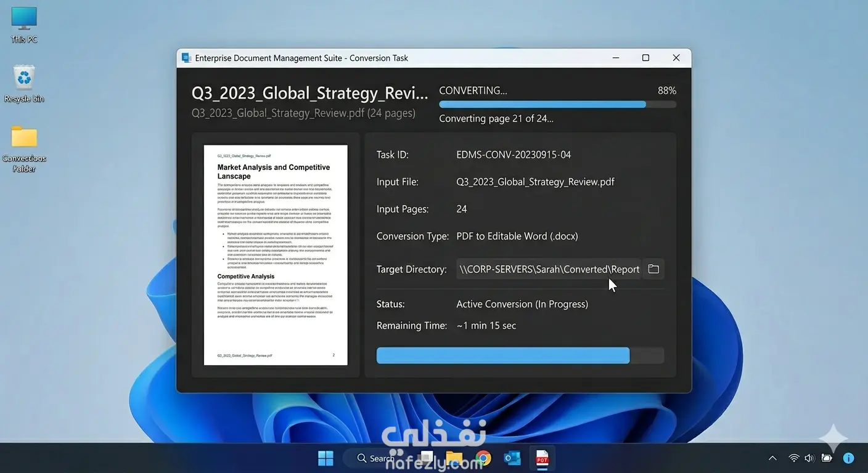Click the 'Active Conversion (In Progress)' status text
Viewport: 868px width, 473px height.
click(x=522, y=304)
